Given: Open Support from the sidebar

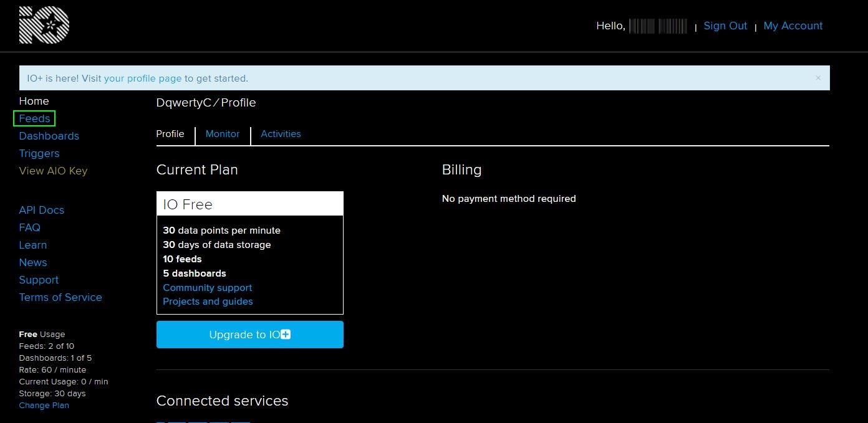Looking at the screenshot, I should tap(39, 280).
